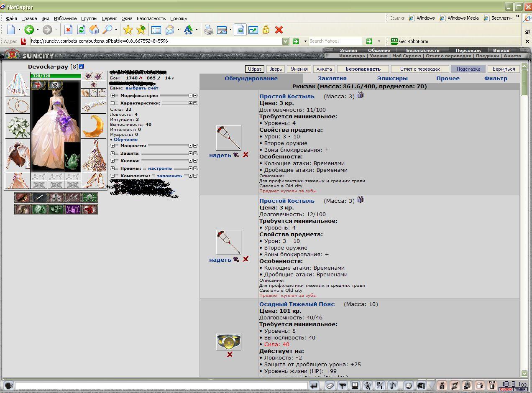Screen dimensions: 532x393
Task: Delete Осадный Тяжелый Пояс via red X
Action: tap(230, 355)
